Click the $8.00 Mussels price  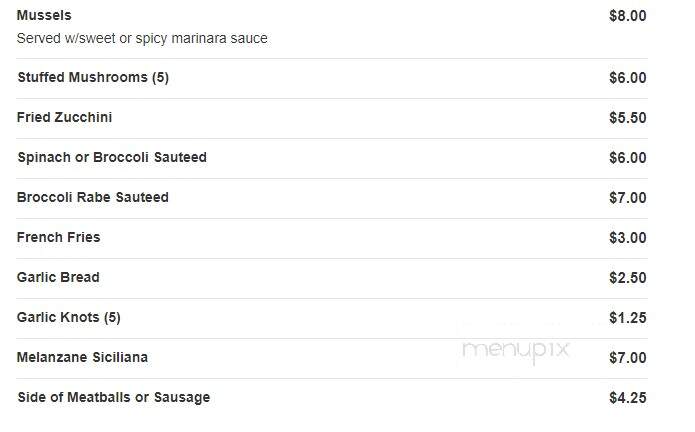tap(628, 16)
